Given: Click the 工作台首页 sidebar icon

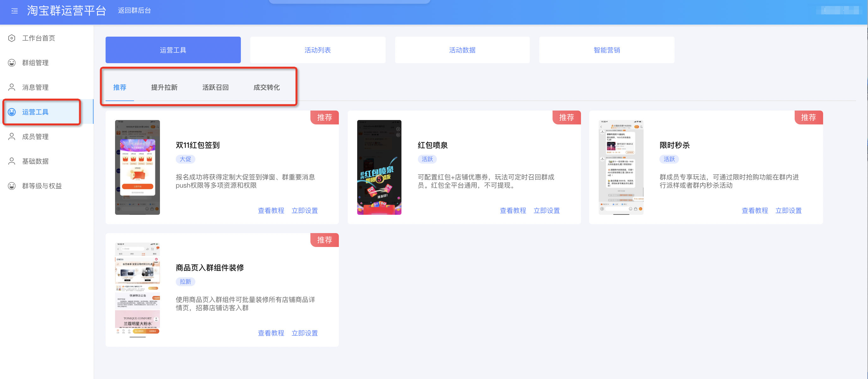Looking at the screenshot, I should pyautogui.click(x=12, y=38).
